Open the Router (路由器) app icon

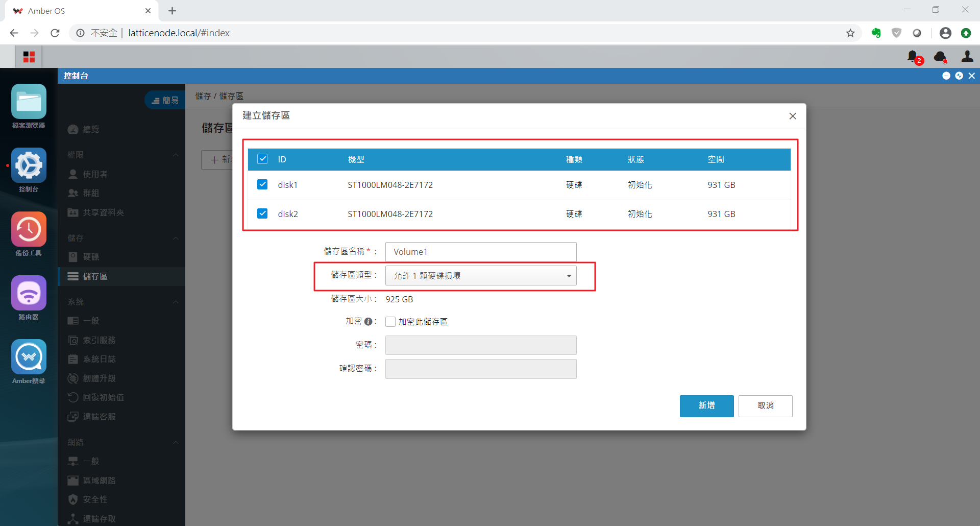29,293
